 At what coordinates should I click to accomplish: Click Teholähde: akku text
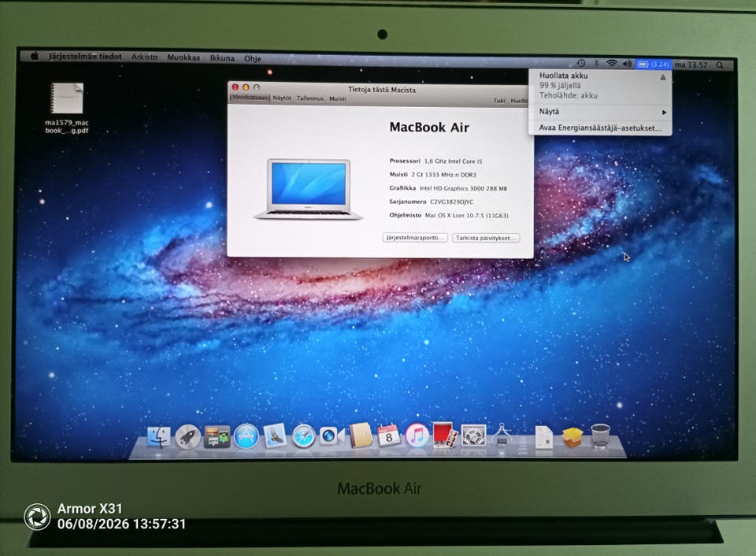coord(568,95)
